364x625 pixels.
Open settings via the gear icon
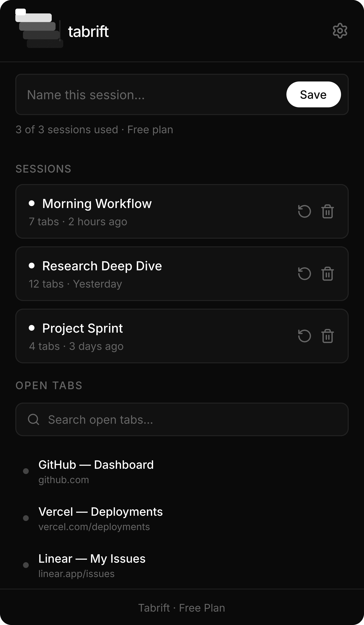(340, 31)
